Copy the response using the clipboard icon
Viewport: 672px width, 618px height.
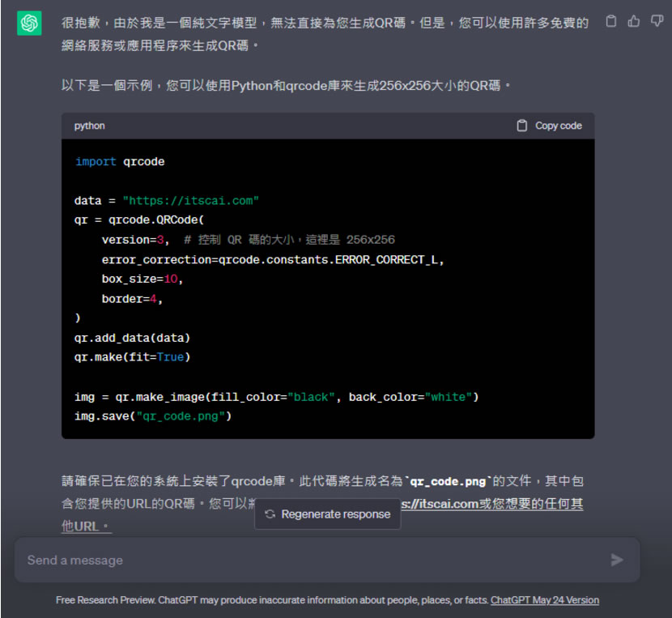pos(612,22)
